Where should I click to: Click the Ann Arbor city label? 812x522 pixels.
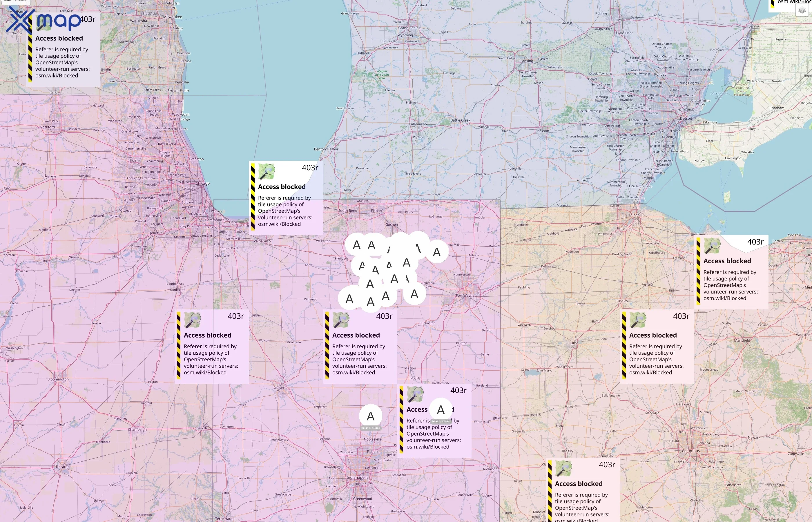612,126
